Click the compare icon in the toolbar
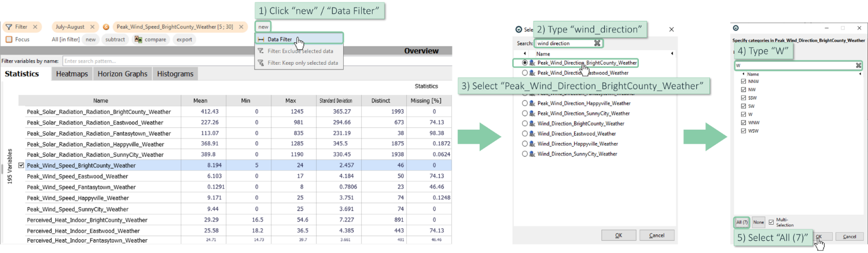Viewport: 868px width, 253px height. click(139, 40)
